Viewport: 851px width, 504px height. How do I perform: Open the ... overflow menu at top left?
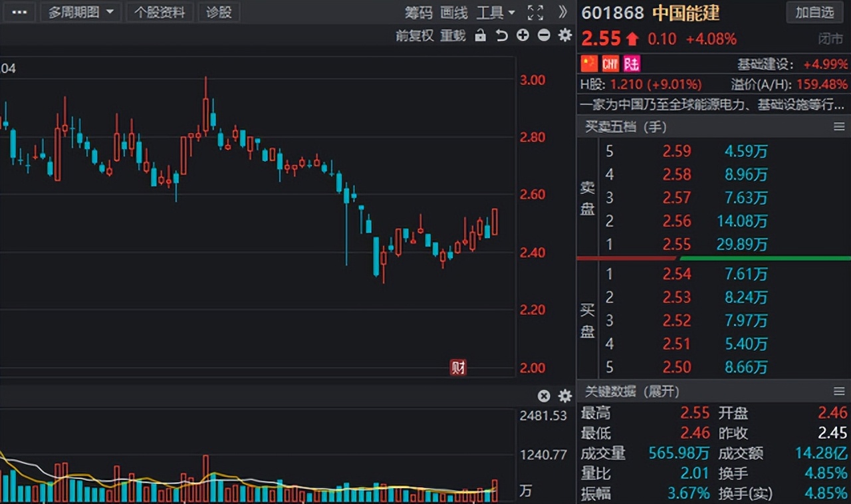pos(19,11)
